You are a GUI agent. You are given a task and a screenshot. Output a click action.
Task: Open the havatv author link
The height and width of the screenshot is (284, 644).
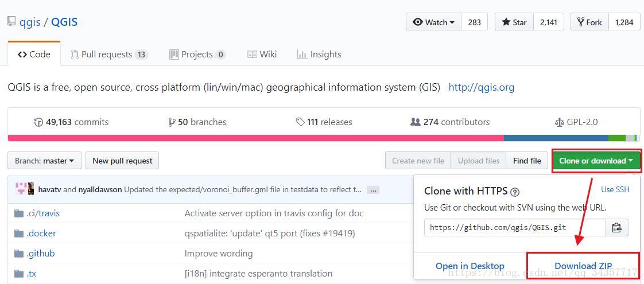pos(49,189)
